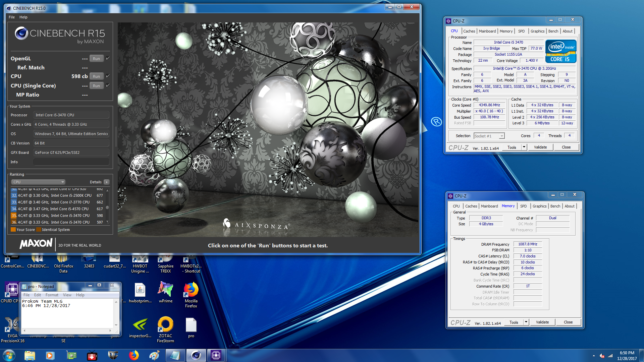
Task: Open network status tray icon
Action: [610, 356]
